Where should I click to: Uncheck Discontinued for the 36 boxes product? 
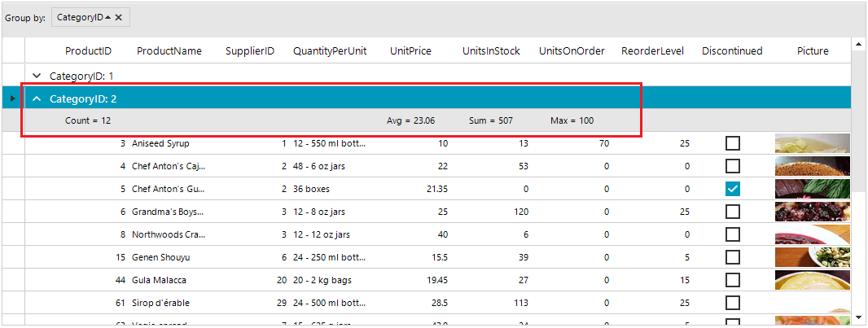point(733,189)
